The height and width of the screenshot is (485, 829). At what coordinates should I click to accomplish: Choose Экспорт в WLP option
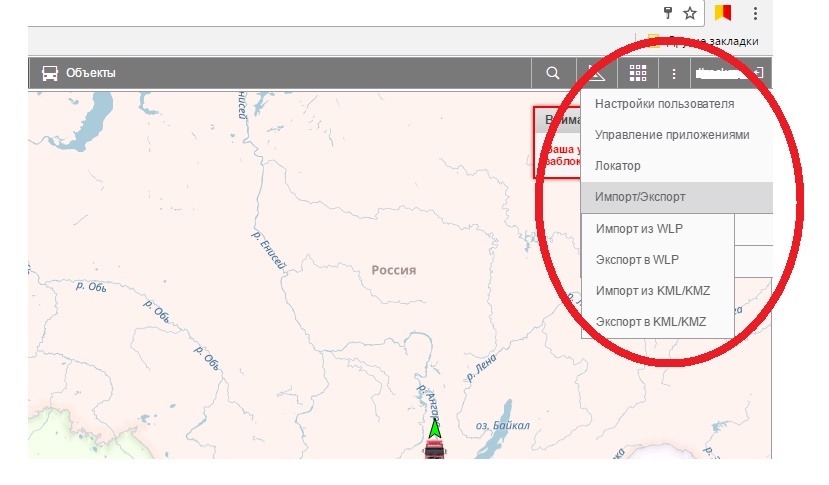[x=637, y=260]
